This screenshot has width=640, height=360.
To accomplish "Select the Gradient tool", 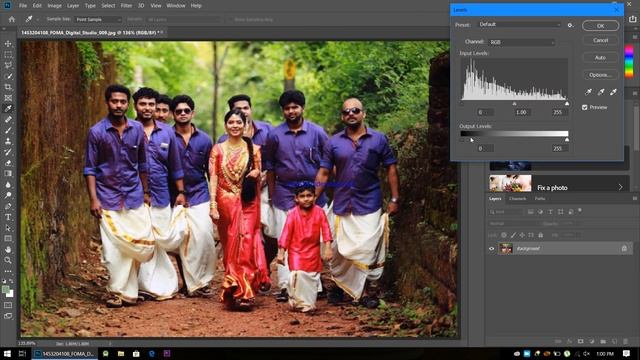I will tap(8, 173).
